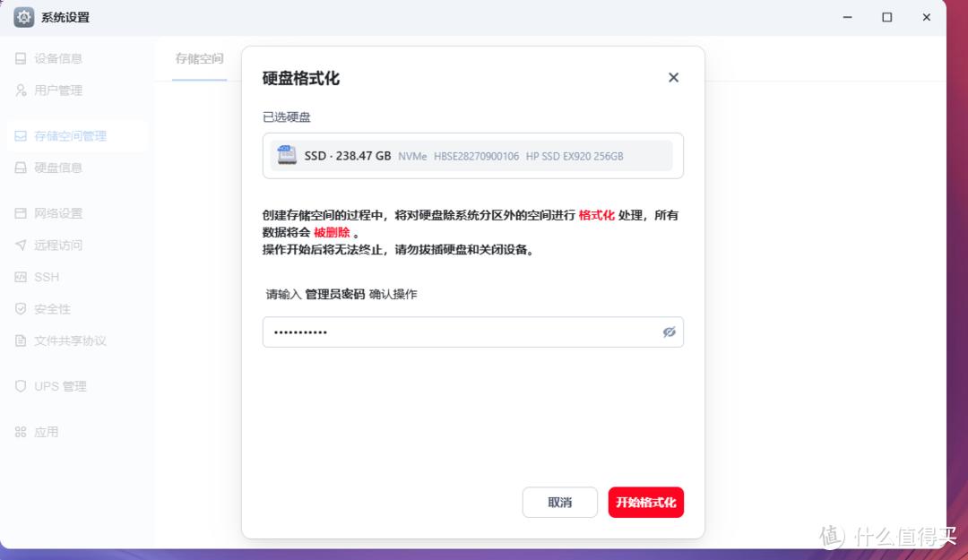Image resolution: width=968 pixels, height=560 pixels.
Task: Click the remote access paper-plane icon
Action: tap(21, 246)
